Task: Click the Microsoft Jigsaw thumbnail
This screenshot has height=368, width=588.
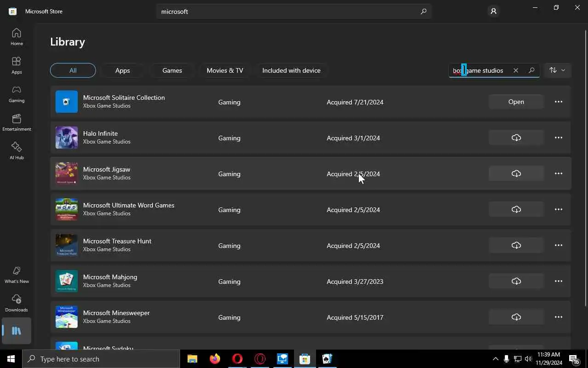Action: [67, 173]
